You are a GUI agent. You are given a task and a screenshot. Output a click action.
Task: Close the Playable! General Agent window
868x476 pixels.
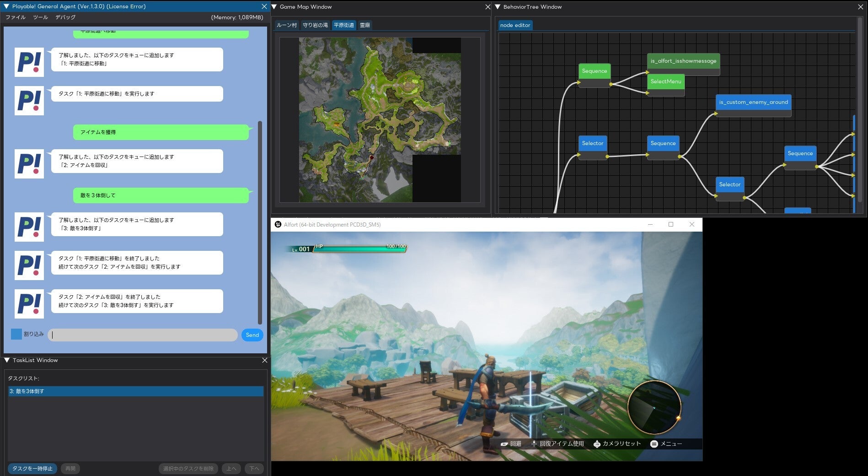tap(264, 6)
